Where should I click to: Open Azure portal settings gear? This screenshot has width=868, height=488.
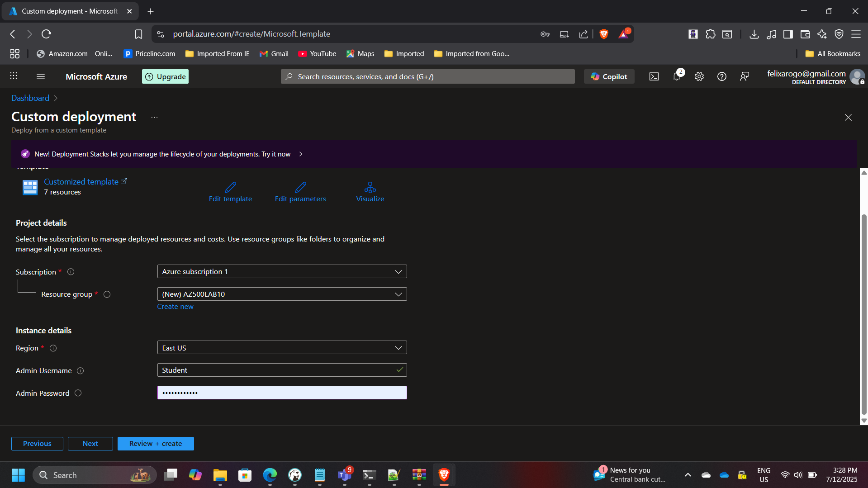[699, 76]
